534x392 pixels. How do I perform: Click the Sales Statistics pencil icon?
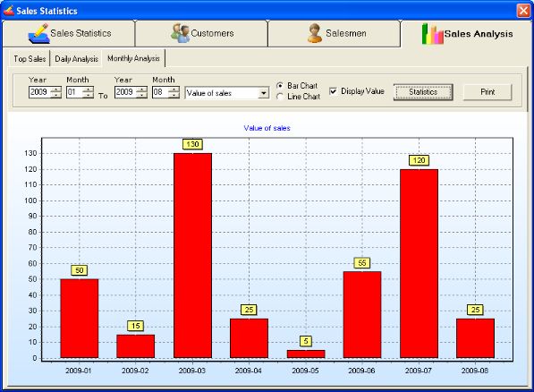tap(38, 33)
